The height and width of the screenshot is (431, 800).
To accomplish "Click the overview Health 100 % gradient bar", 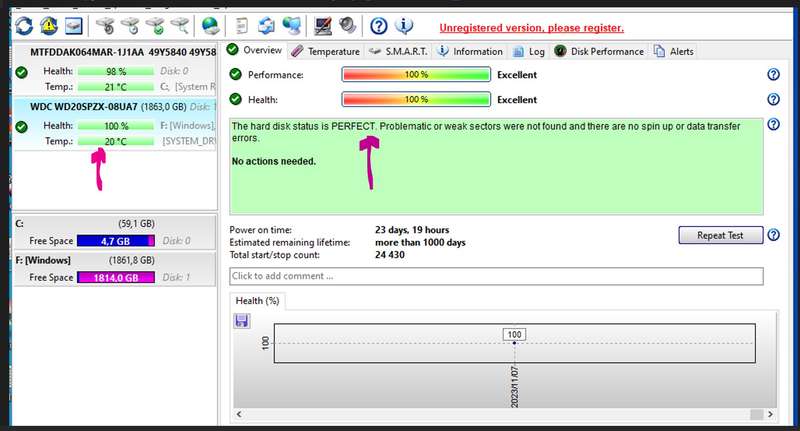I will 416,99.
